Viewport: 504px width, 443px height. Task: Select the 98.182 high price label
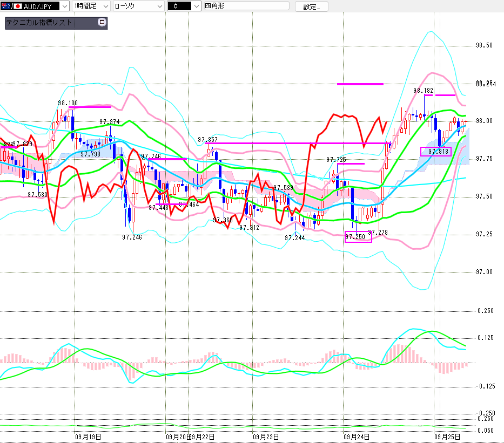pyautogui.click(x=424, y=91)
